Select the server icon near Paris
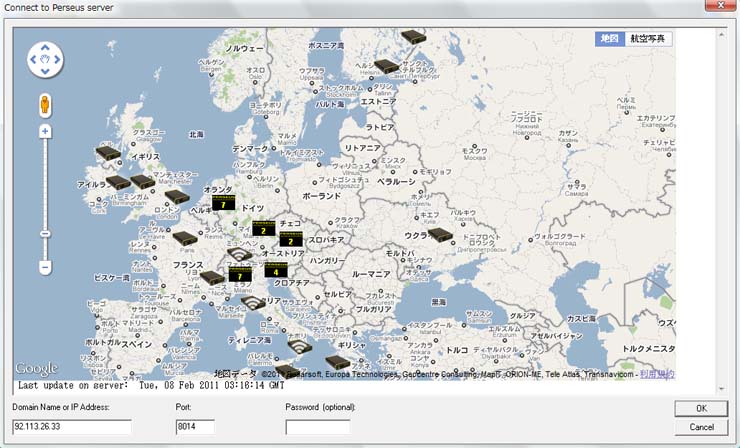This screenshot has height=448, width=740. tap(185, 238)
